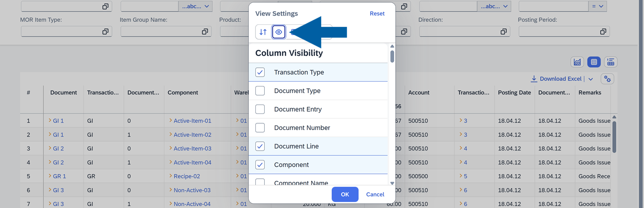
Task: Open value help icon for Posting Period
Action: pyautogui.click(x=603, y=31)
